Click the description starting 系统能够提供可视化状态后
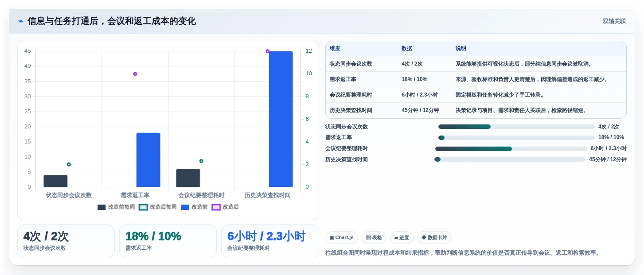Screen dimensions: 644x275 click(x=524, y=64)
